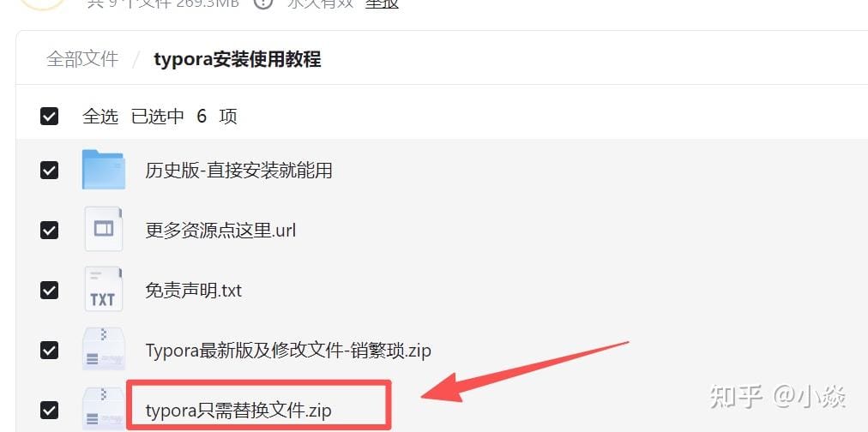Viewport: 868px width, 432px height.
Task: Toggle the 免责声明.txt checkbox
Action: click(x=49, y=290)
